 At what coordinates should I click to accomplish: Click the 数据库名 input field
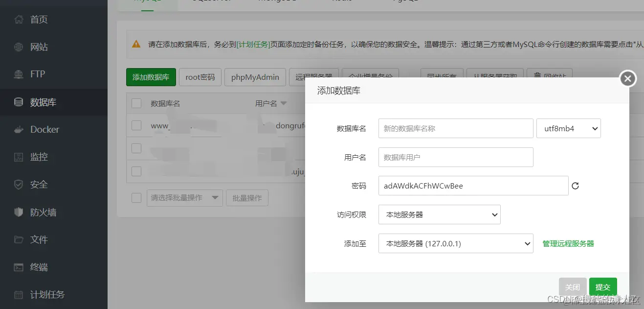pyautogui.click(x=455, y=128)
